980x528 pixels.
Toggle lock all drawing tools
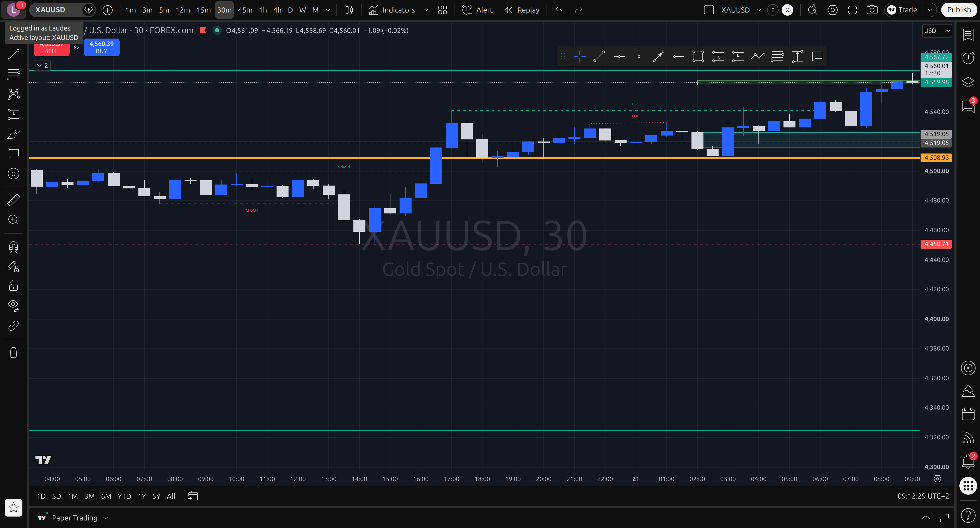(x=14, y=286)
